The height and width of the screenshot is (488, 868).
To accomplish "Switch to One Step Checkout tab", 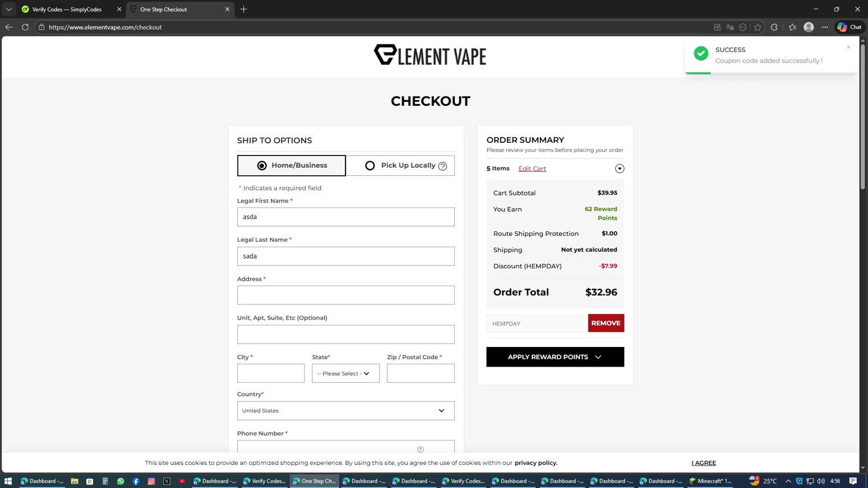I will coord(181,9).
